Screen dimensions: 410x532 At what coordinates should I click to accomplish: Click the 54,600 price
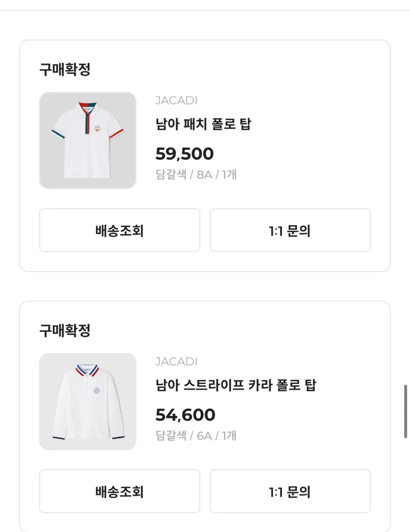pos(185,415)
